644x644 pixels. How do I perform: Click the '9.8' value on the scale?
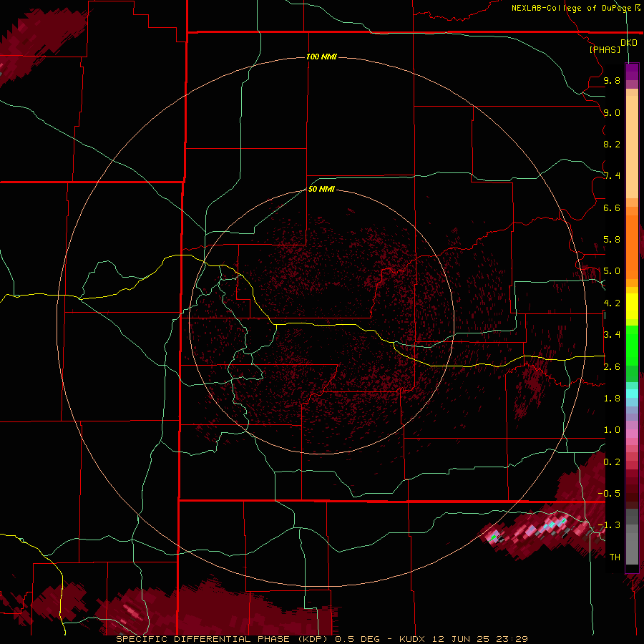point(612,80)
